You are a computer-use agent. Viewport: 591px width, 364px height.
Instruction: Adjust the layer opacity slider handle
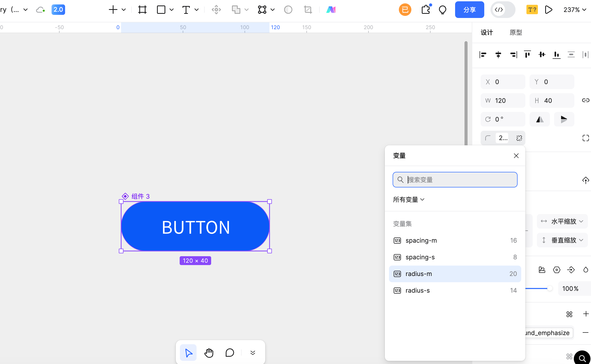pos(550,288)
